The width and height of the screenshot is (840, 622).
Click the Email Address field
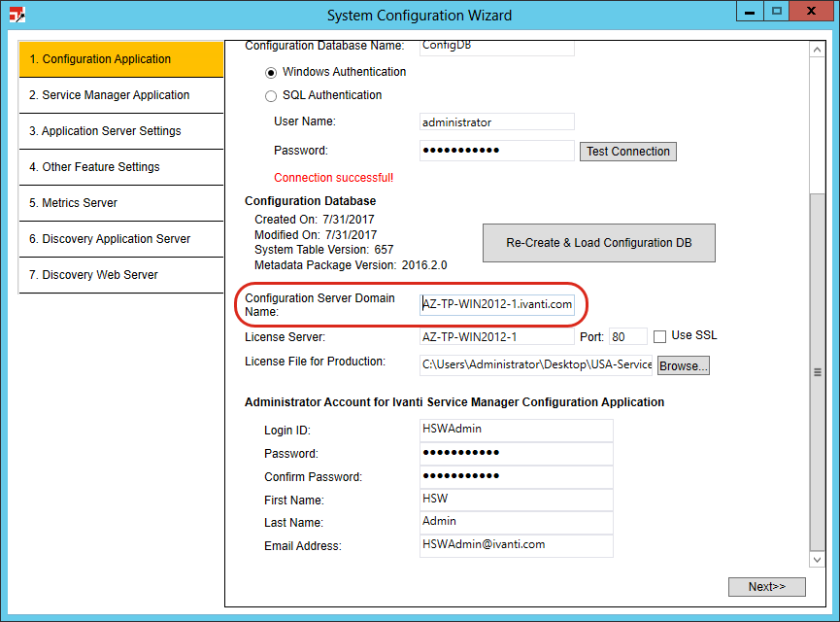[x=517, y=546]
